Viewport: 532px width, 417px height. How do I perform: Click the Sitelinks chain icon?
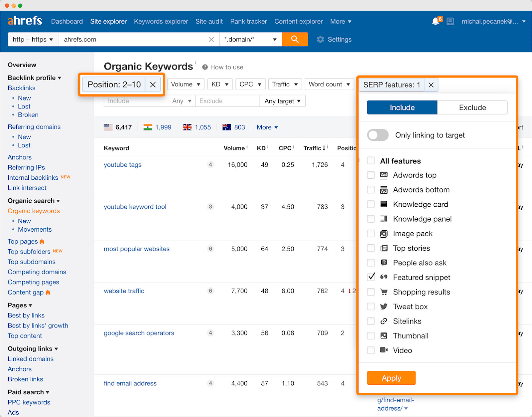coord(384,321)
